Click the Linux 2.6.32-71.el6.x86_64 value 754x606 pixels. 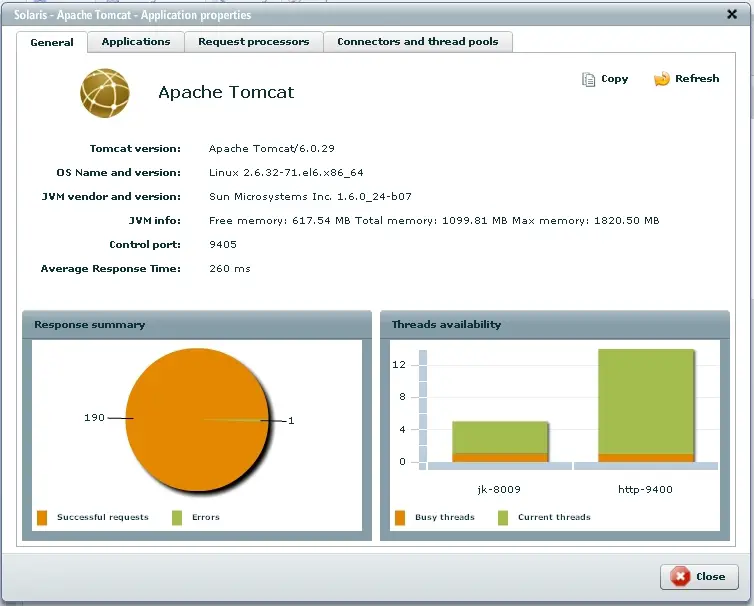coord(286,173)
